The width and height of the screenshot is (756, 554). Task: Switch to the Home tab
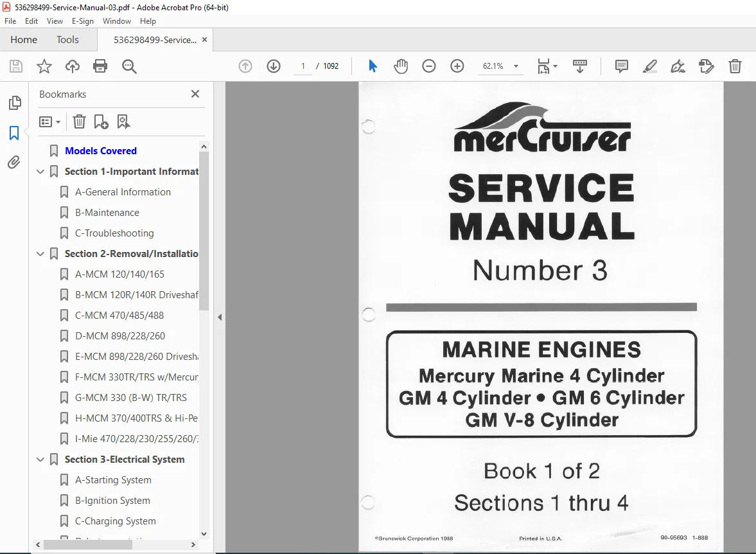coord(24,40)
